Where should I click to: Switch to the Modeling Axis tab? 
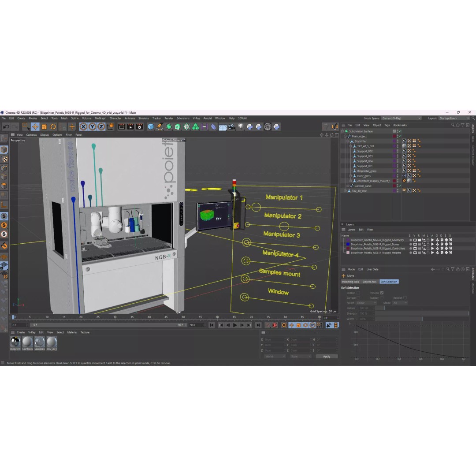(350, 282)
